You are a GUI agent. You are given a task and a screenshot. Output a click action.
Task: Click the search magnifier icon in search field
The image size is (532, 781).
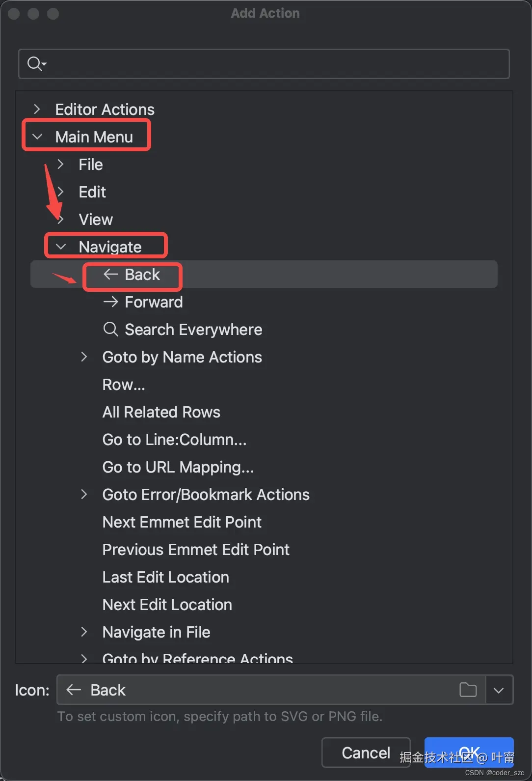pyautogui.click(x=36, y=64)
